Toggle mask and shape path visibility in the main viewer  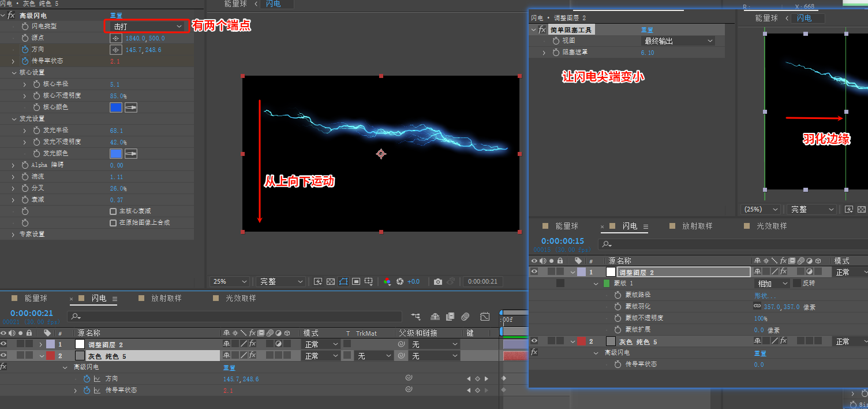pyautogui.click(x=343, y=281)
